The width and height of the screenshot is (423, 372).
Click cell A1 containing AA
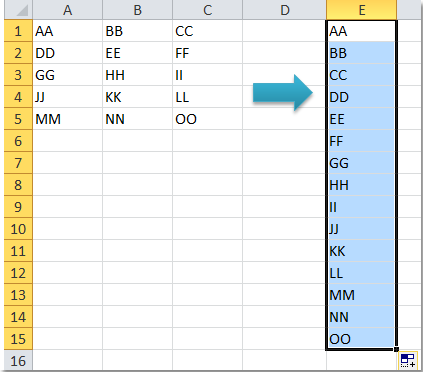[x=67, y=31]
